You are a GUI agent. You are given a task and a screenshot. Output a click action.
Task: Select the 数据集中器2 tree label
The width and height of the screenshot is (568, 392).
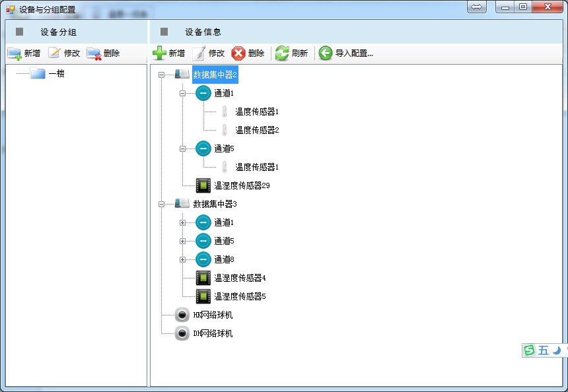point(215,75)
